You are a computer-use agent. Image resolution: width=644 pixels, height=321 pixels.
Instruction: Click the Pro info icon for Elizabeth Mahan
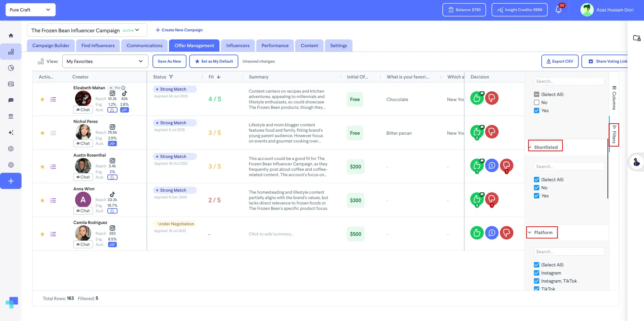tap(123, 88)
